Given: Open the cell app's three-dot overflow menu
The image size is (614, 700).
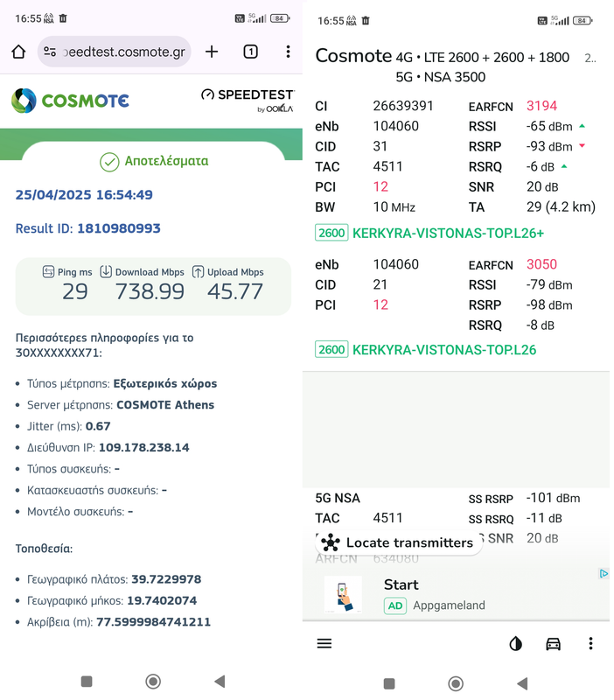Looking at the screenshot, I should (590, 644).
